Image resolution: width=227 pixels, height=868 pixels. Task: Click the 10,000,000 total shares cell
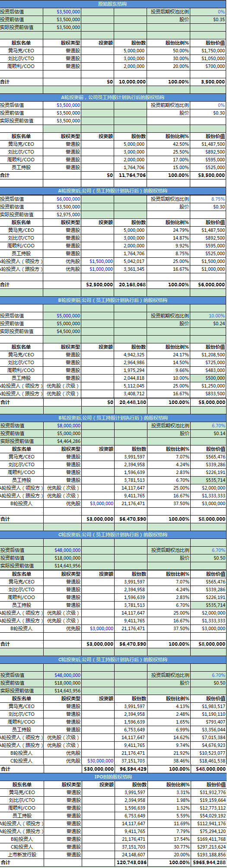(131, 82)
